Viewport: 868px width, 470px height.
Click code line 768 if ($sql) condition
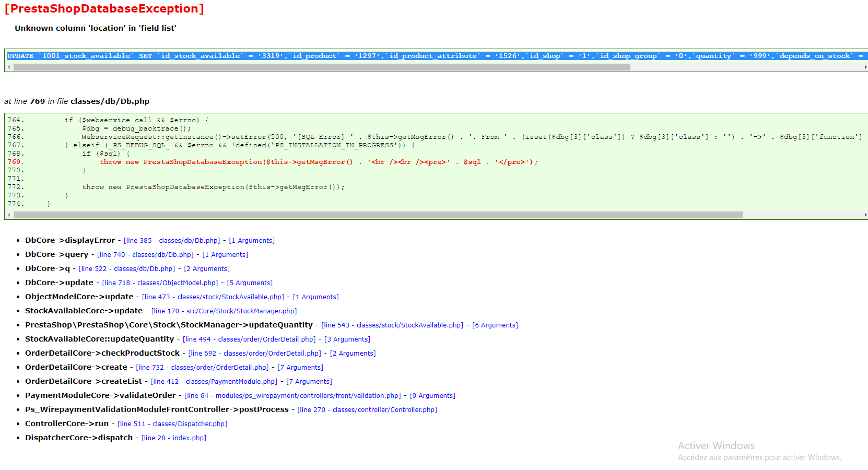pos(105,154)
